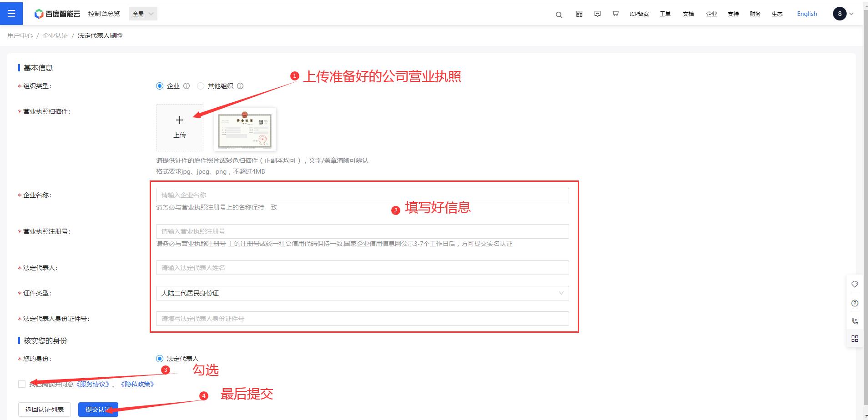This screenshot has width=868, height=420.
Task: Expand the user avatar account menu
Action: click(x=843, y=14)
